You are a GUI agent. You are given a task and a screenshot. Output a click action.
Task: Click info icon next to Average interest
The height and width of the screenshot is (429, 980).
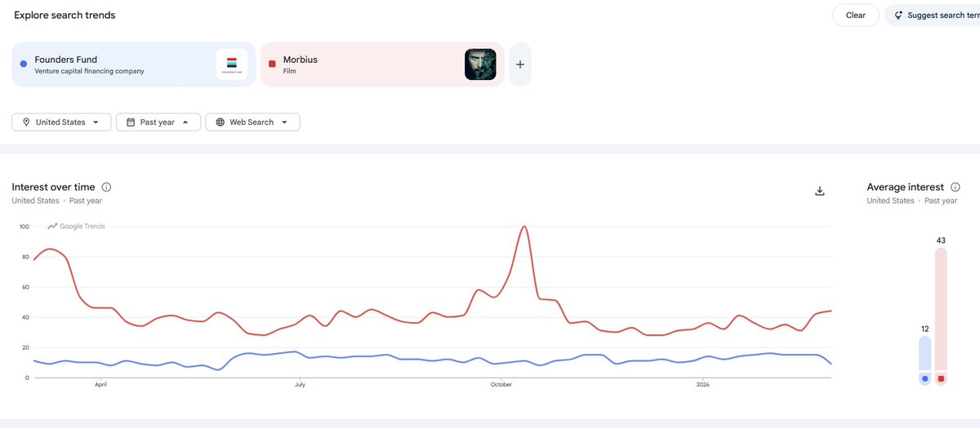955,187
